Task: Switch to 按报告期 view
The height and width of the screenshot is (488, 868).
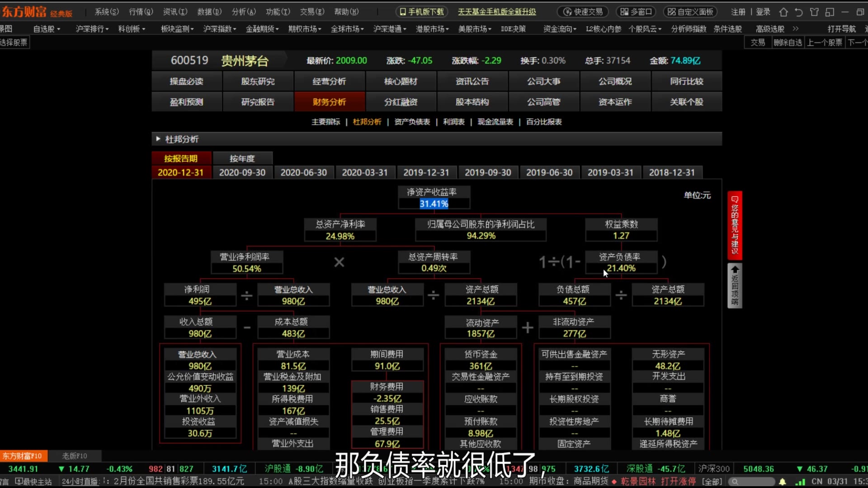Action: (x=181, y=158)
